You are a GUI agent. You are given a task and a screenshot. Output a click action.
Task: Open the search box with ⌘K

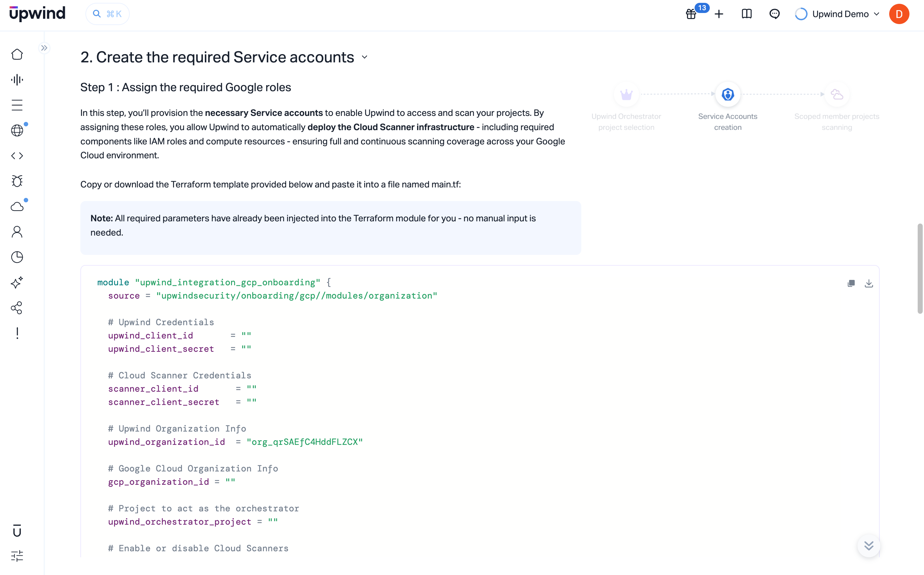(108, 14)
